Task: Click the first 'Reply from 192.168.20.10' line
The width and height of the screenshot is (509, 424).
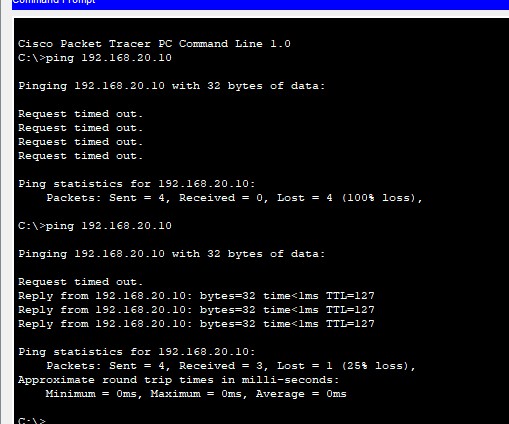Action: 196,296
